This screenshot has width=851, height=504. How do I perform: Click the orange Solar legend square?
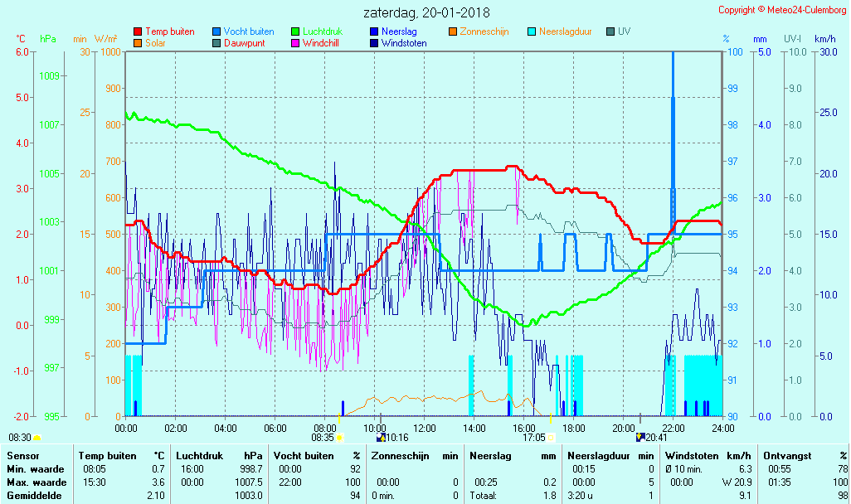tap(138, 43)
